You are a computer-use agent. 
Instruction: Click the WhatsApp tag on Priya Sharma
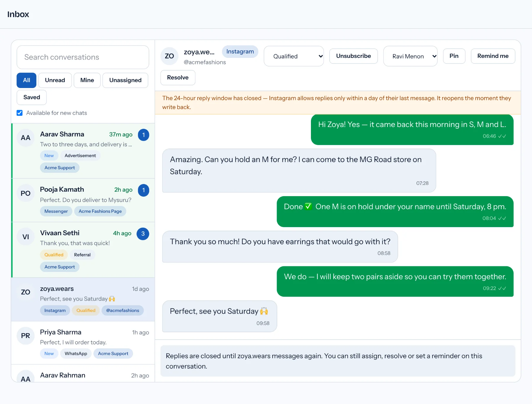(x=76, y=354)
